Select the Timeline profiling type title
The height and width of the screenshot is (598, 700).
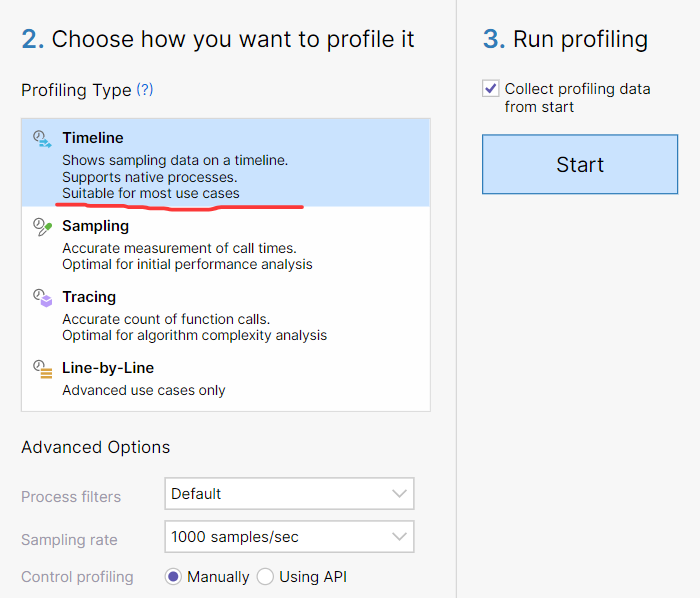pyautogui.click(x=93, y=138)
